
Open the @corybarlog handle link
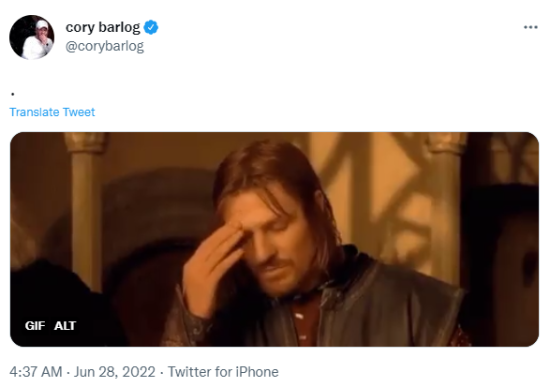click(105, 46)
